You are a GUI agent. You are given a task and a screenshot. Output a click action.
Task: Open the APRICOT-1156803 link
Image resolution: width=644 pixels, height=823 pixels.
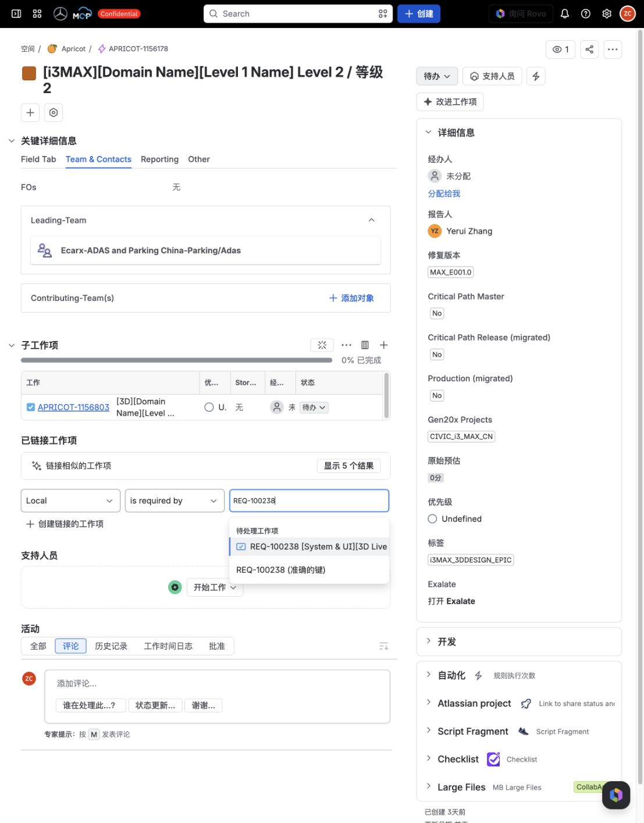[x=73, y=407]
